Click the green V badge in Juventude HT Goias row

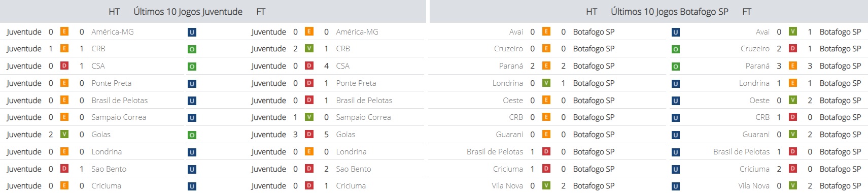[x=64, y=134]
